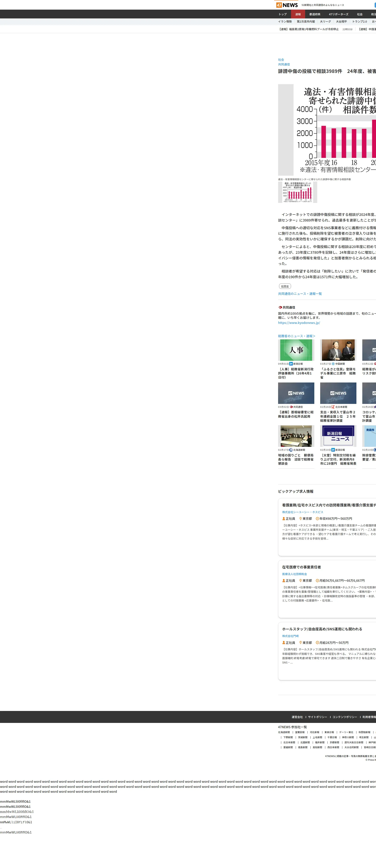The width and height of the screenshot is (376, 868).
Task: Click the 新潟日報 source icon on the 02月10日 article
Action: pos(333,450)
